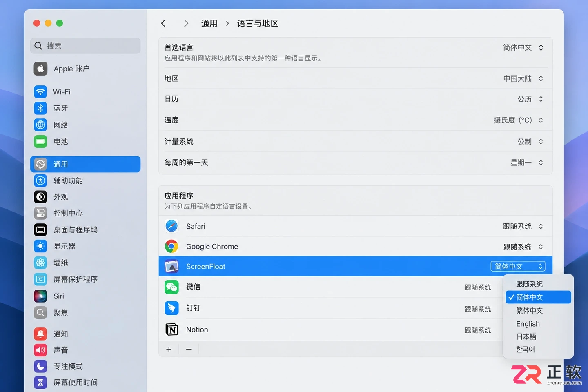Open Siri settings icon
The height and width of the screenshot is (392, 588).
tap(40, 296)
